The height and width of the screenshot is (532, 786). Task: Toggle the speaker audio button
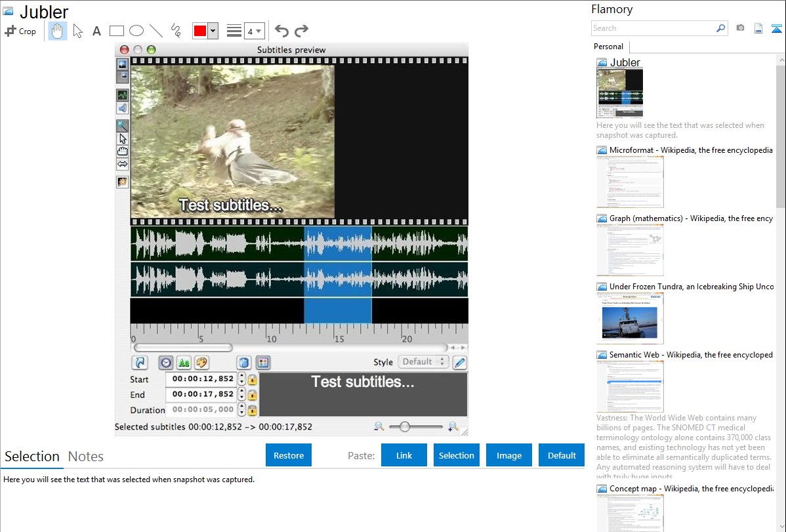[x=122, y=108]
